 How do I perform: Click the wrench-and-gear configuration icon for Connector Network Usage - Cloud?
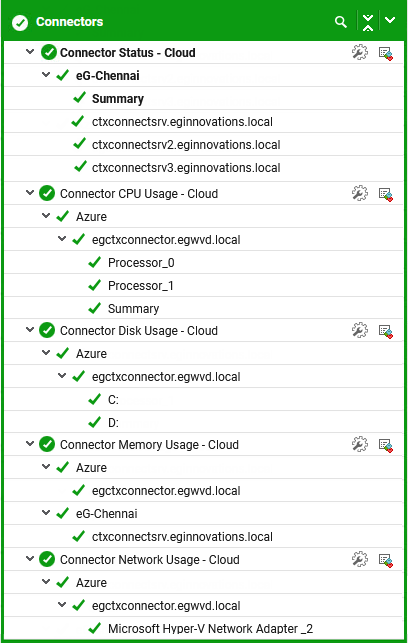click(x=360, y=559)
